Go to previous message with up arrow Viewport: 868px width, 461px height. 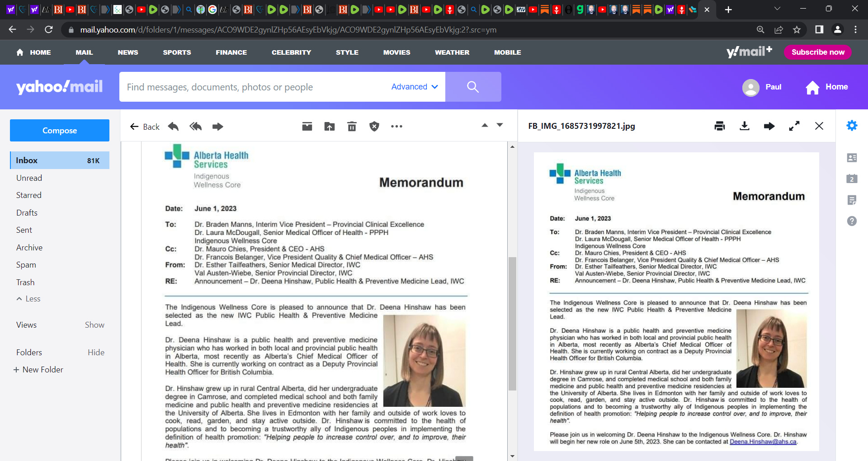(485, 125)
